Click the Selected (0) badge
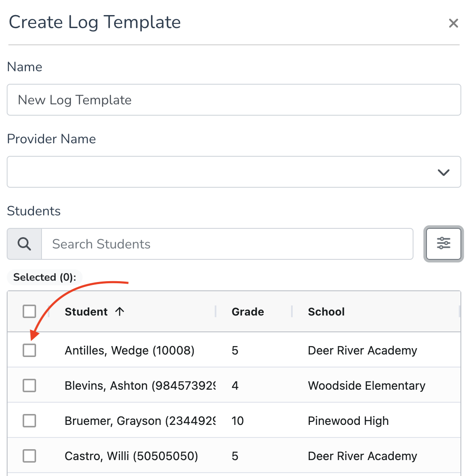The height and width of the screenshot is (476, 468). coord(45,277)
